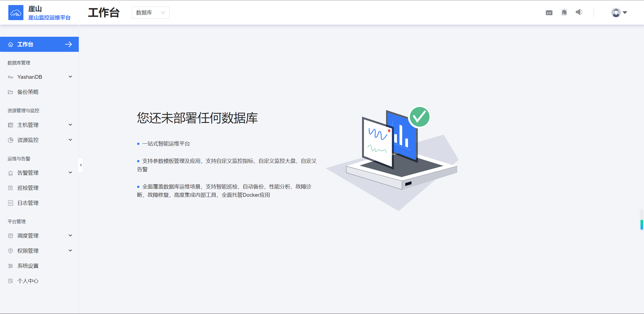Click the teal scrollbar thumb at right edge
The height and width of the screenshot is (314, 644).
tap(642, 225)
